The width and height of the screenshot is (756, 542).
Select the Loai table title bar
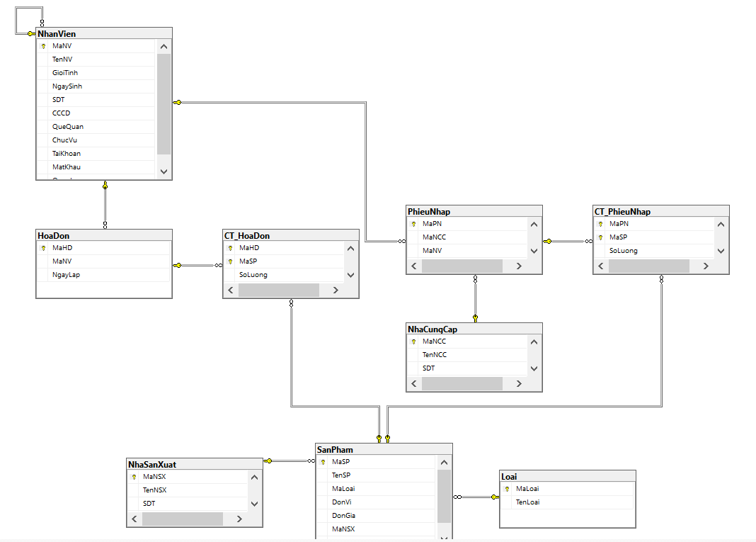(568, 476)
